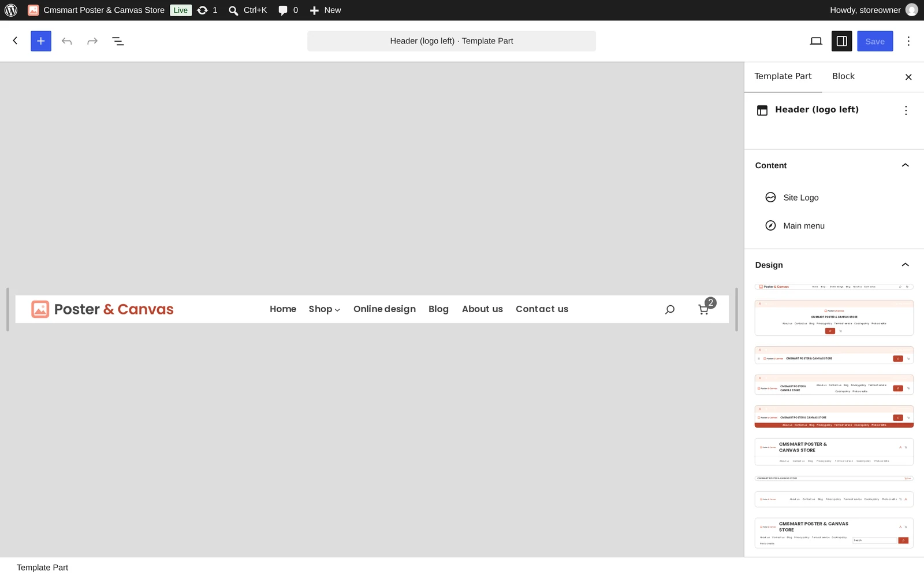Screen dimensions: 924x578
Task: Click the storeowner avatar image
Action: coord(912,10)
